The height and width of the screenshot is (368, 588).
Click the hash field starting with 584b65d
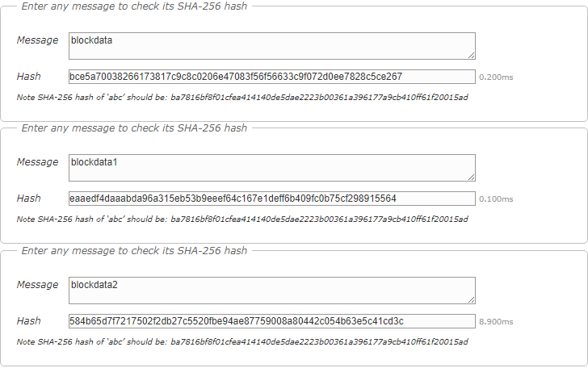(x=271, y=321)
